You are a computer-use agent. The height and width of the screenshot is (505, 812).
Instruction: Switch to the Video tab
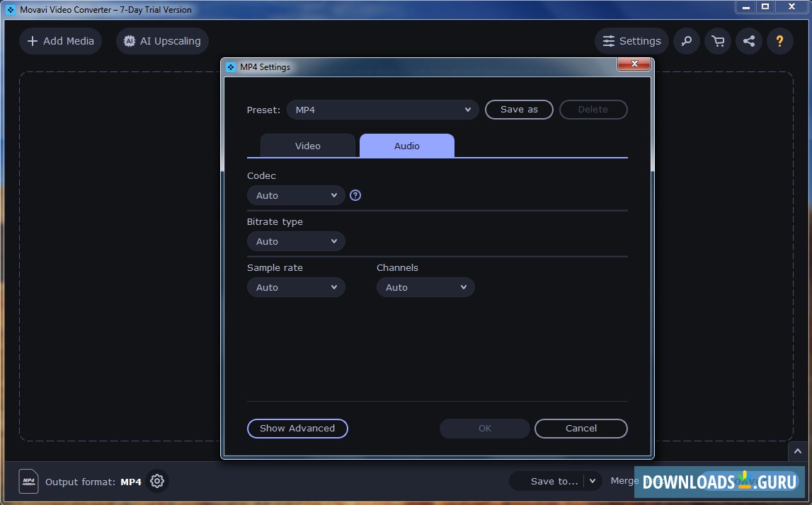tap(308, 146)
